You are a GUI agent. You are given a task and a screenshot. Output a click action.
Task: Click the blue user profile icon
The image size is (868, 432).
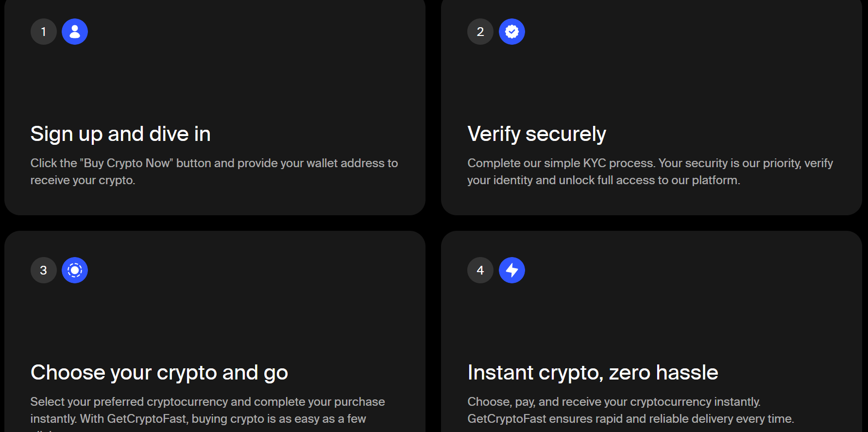click(75, 32)
